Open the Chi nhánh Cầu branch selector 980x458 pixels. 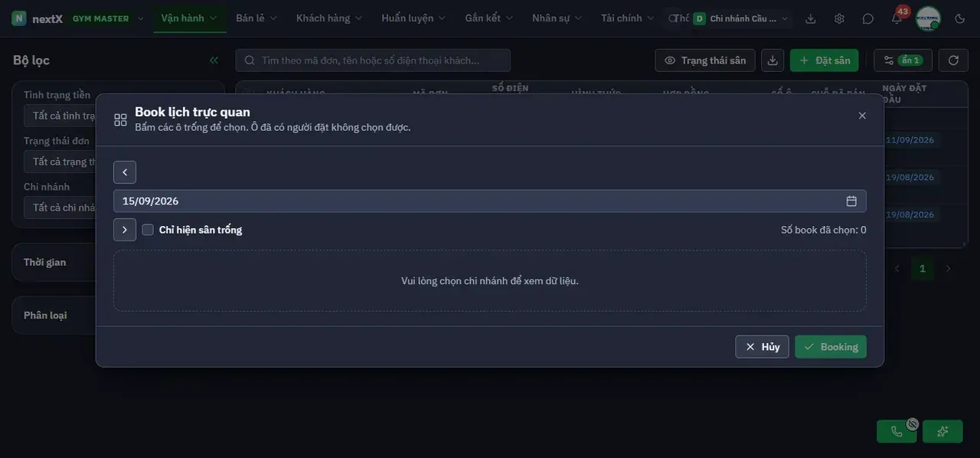pos(741,18)
